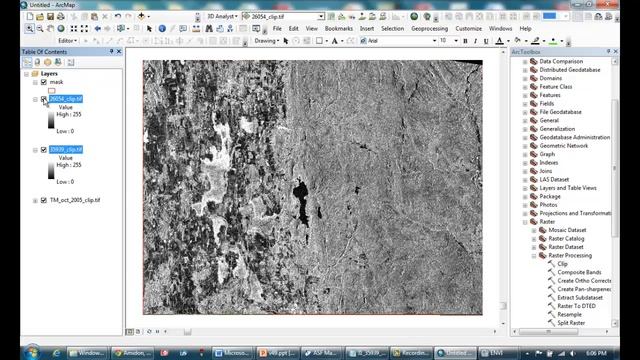The image size is (640, 360).
Task: Open the View menu
Action: (x=311, y=29)
